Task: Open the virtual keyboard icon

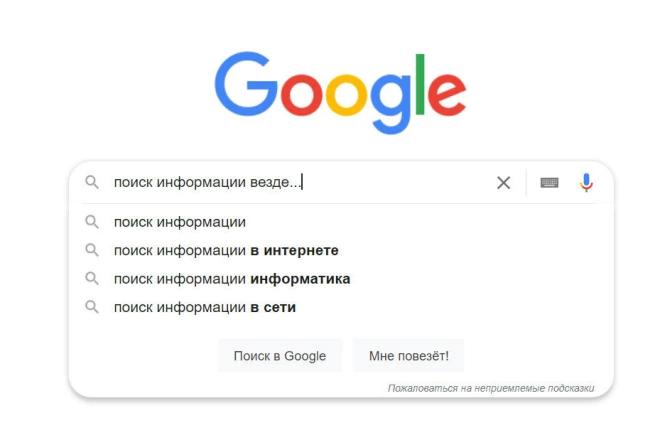Action: (x=549, y=182)
